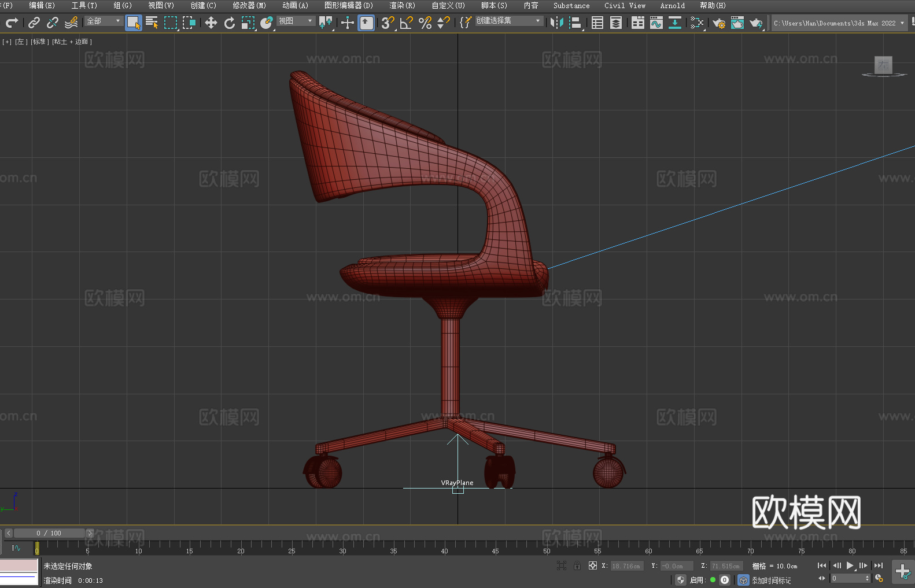Open the Schematic View icon

(697, 23)
